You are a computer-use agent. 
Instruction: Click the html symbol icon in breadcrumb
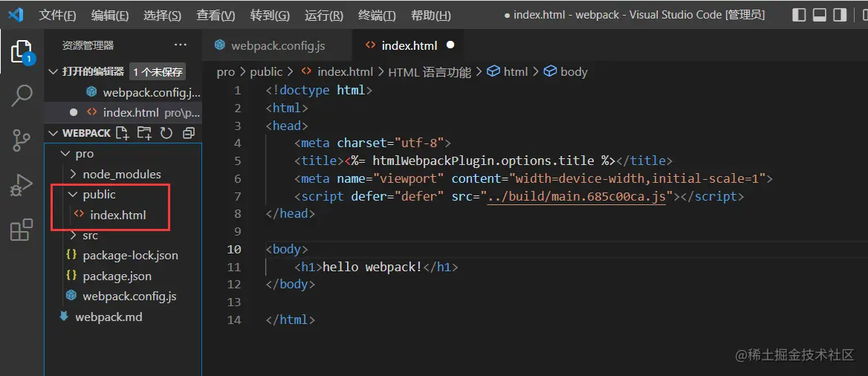[x=493, y=71]
